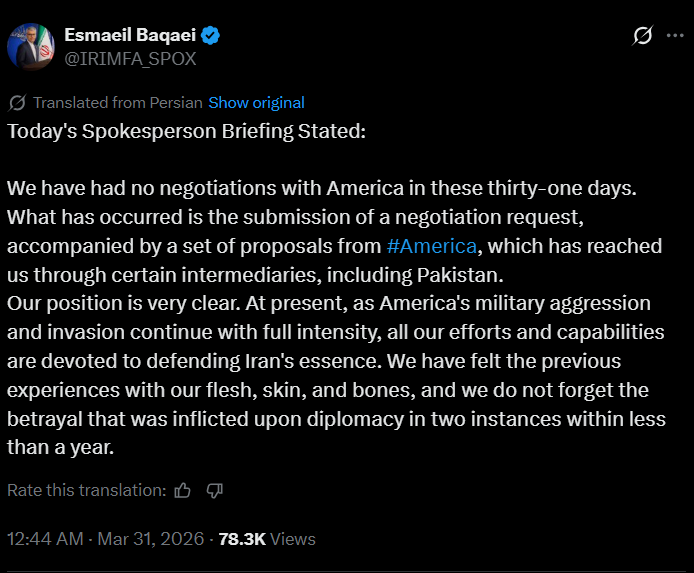The height and width of the screenshot is (573, 694).
Task: Show original Persian text
Action: (x=256, y=102)
